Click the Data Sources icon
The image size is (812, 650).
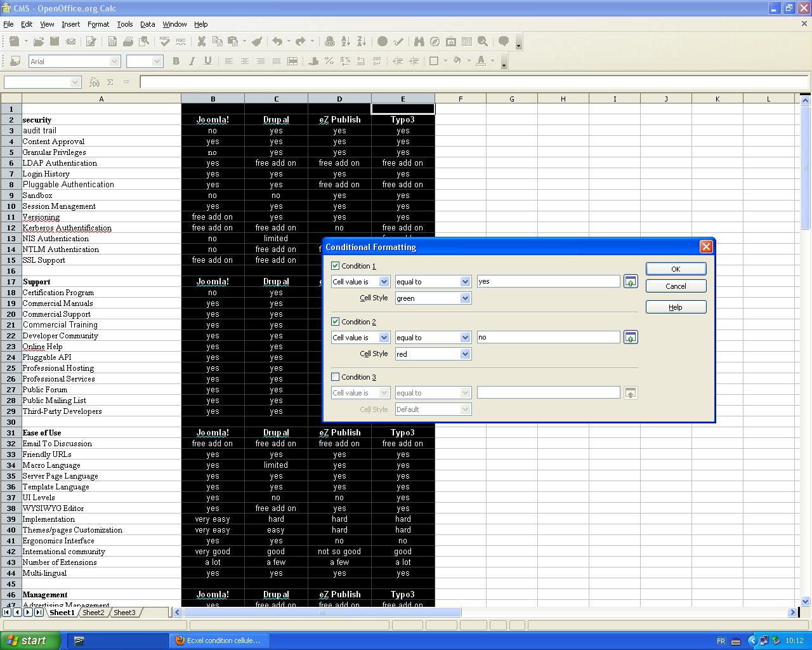tap(467, 41)
